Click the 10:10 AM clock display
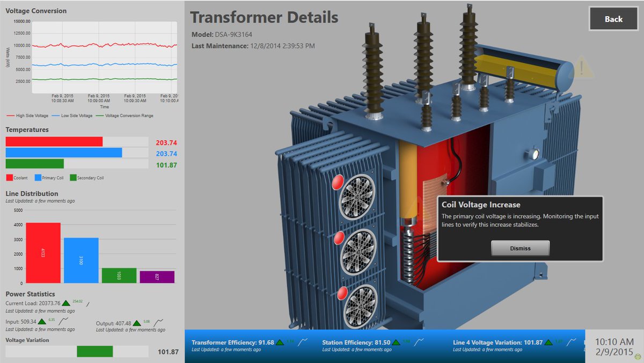The image size is (644, 363). [614, 342]
